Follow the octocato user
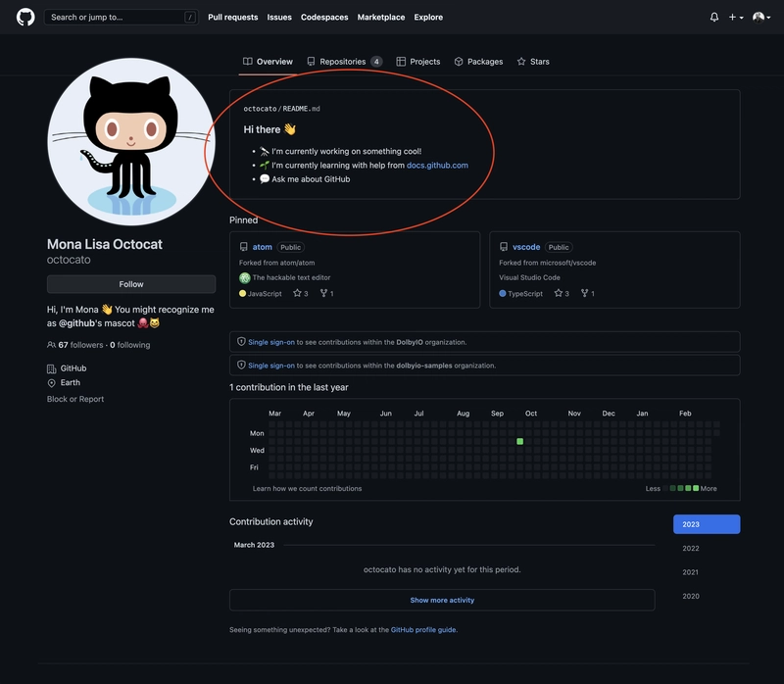This screenshot has height=684, width=784. pyautogui.click(x=131, y=284)
